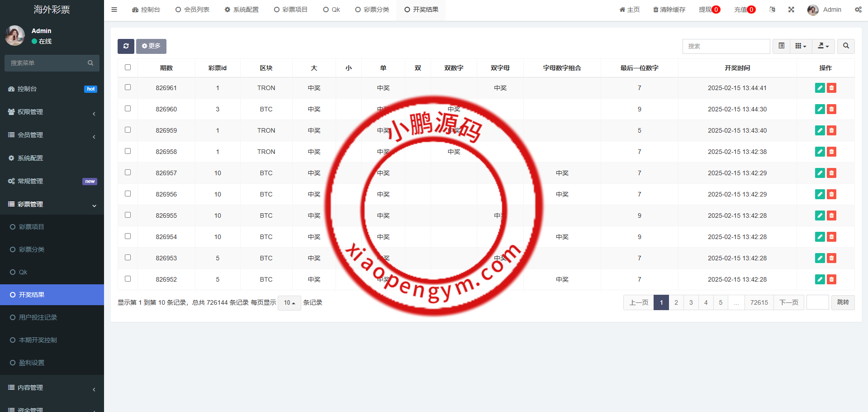Click the 跳转 jump button

click(x=843, y=302)
